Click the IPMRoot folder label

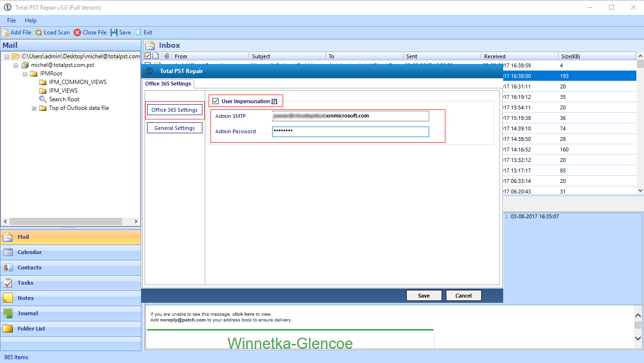[x=51, y=74]
